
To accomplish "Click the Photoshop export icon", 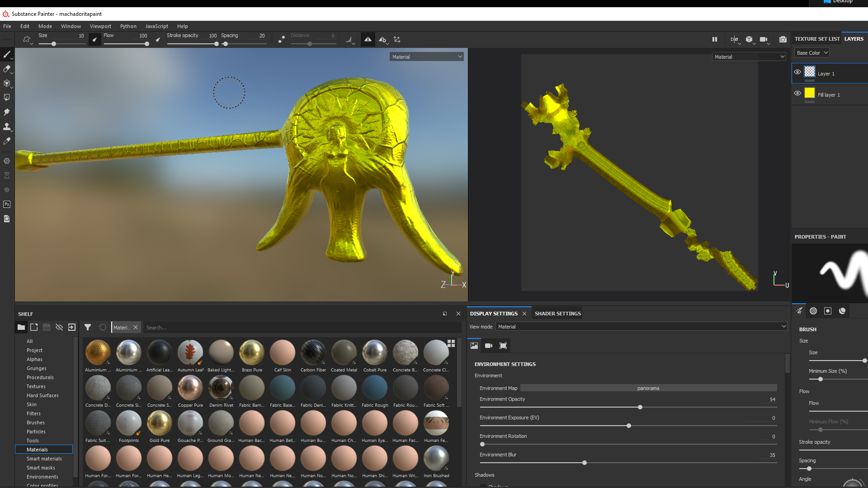I will (x=7, y=204).
